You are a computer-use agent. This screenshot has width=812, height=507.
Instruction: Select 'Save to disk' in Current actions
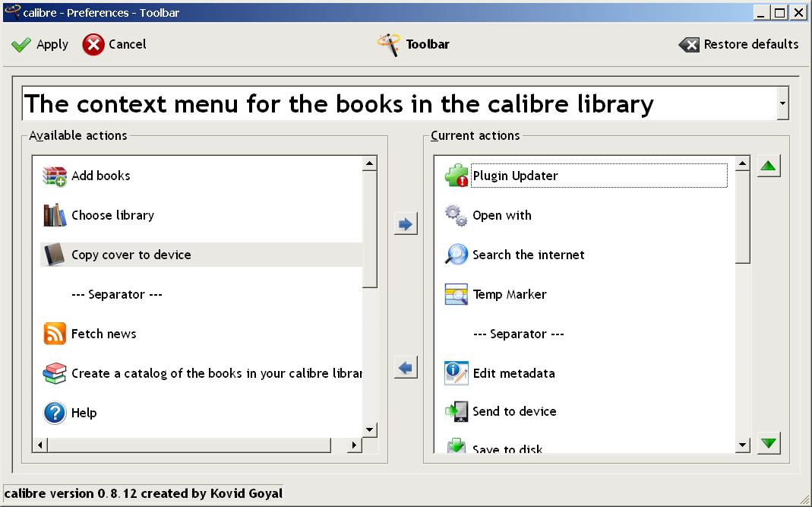click(586, 446)
